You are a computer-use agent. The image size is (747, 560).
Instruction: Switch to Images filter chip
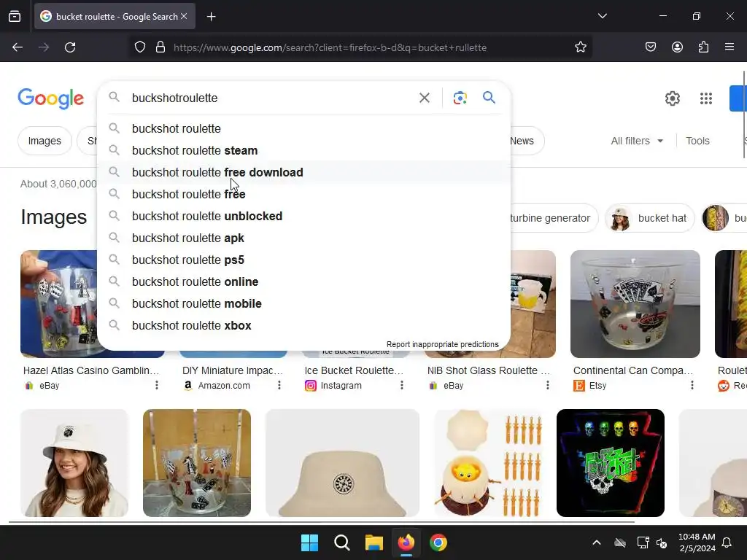(44, 141)
